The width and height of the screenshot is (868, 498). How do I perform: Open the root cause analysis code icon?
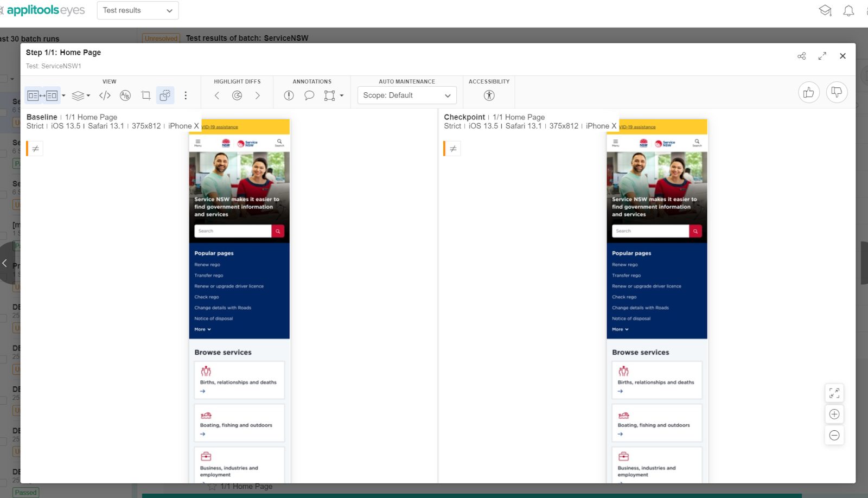tap(105, 95)
